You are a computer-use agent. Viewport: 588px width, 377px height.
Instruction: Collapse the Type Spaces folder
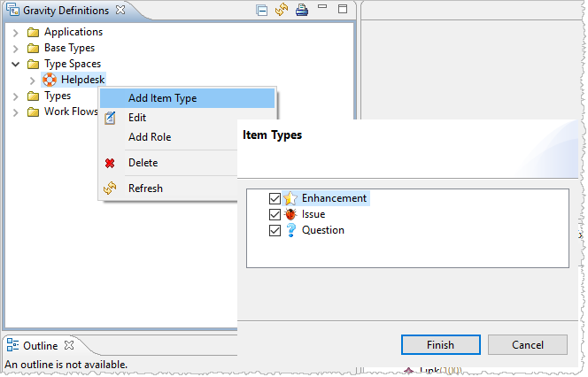(x=16, y=64)
